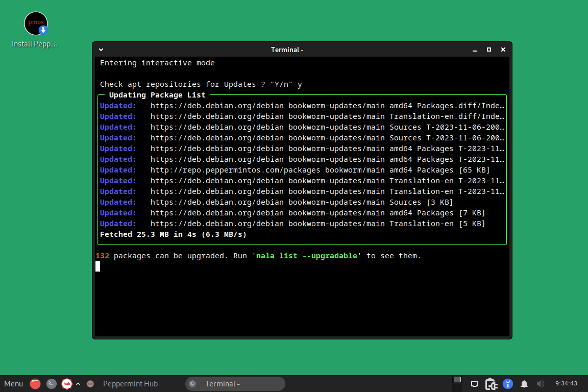588x392 pixels.
Task: Launch the Terminal from its taskbar launcher icon
Action: coord(51,383)
